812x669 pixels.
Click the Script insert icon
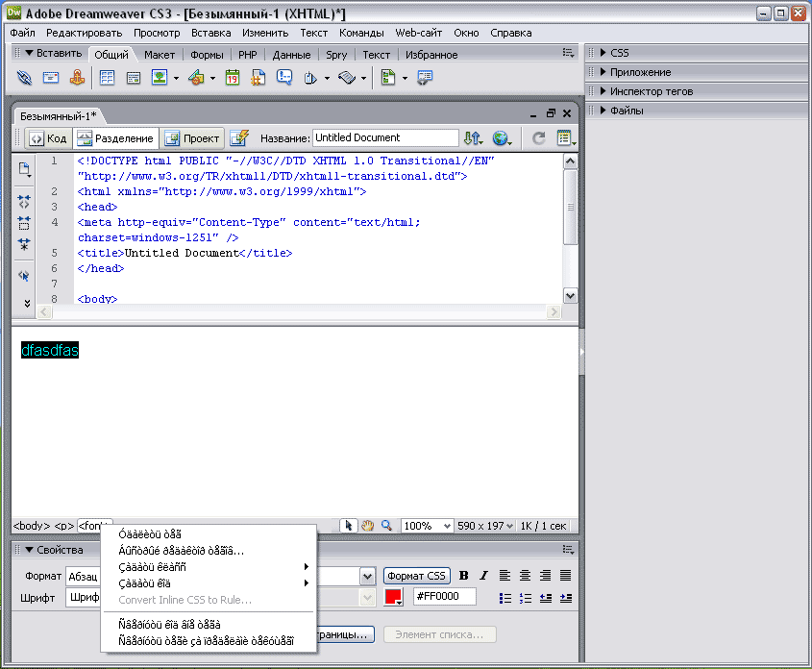coord(347,78)
